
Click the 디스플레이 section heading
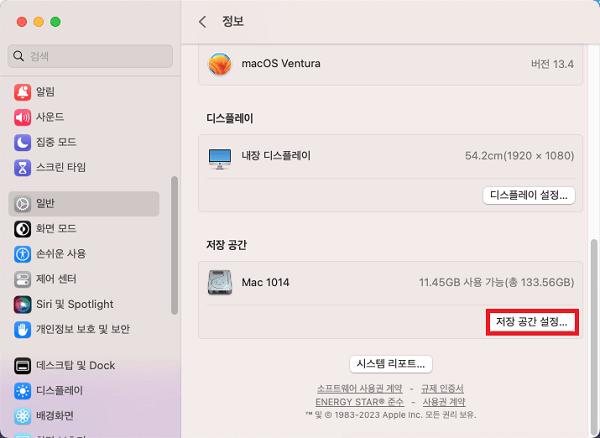[x=230, y=118]
